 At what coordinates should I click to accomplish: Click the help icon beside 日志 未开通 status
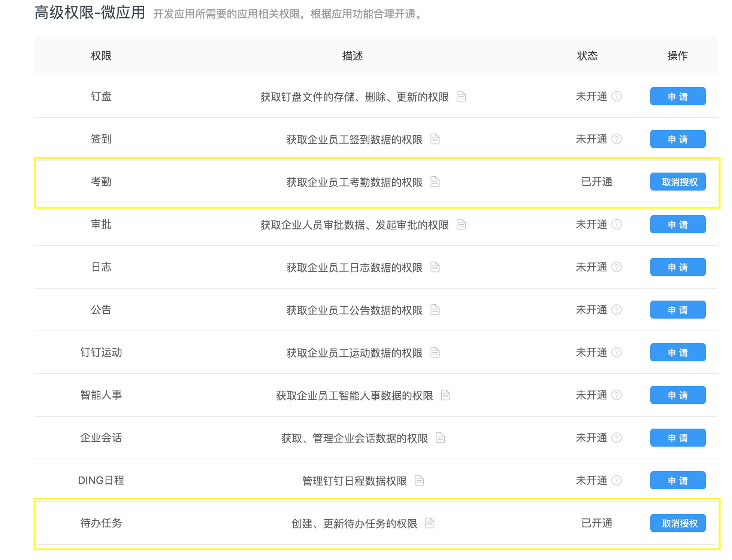point(617,267)
